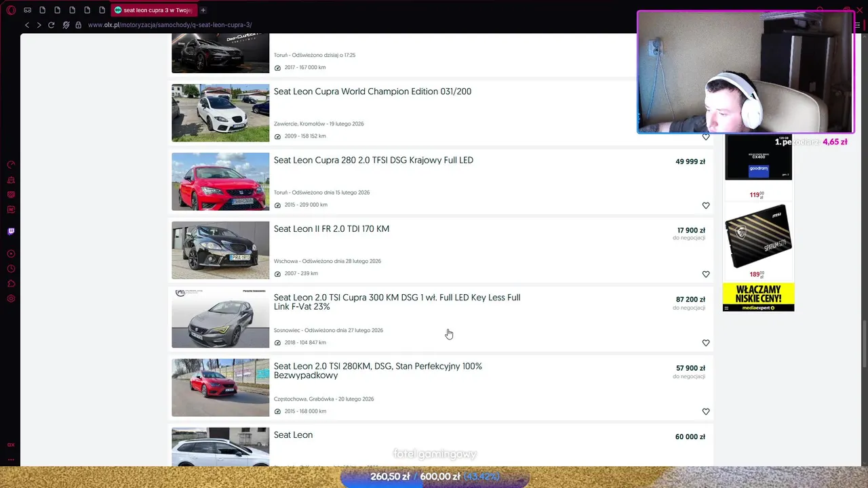The image size is (868, 488).
Task: Open the easy setup icon in browser top-right
Action: (857, 25)
